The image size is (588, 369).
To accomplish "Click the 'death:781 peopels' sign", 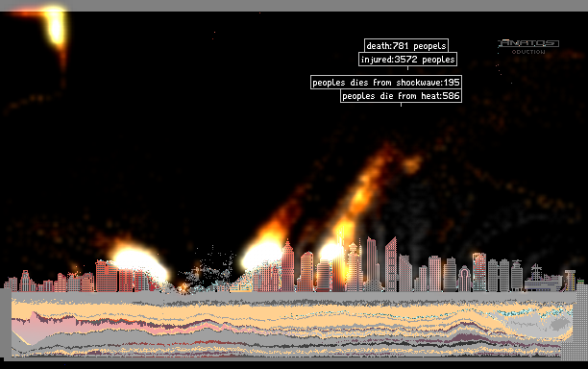I will (406, 45).
